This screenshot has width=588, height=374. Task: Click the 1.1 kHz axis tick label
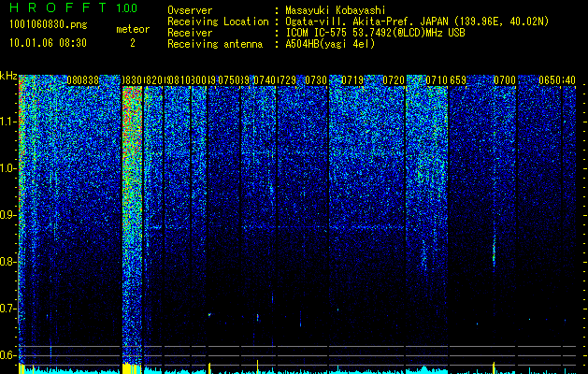click(8, 122)
